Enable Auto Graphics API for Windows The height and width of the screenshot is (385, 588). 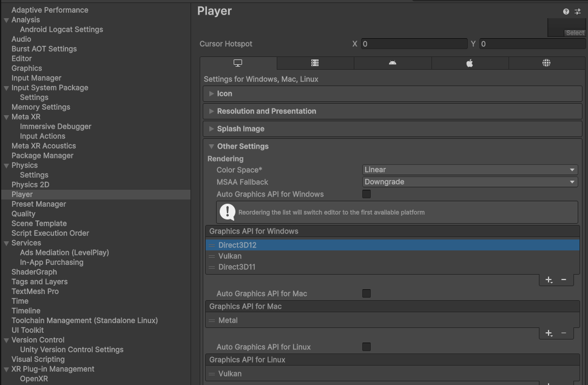[367, 194]
